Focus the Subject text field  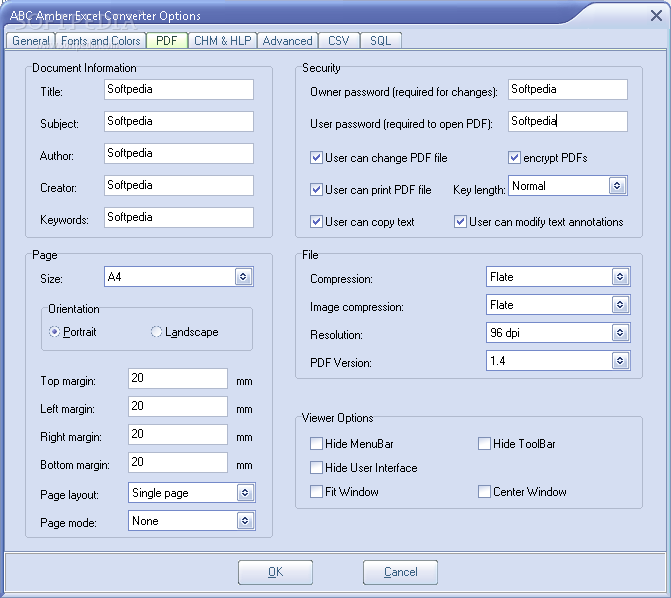point(179,122)
